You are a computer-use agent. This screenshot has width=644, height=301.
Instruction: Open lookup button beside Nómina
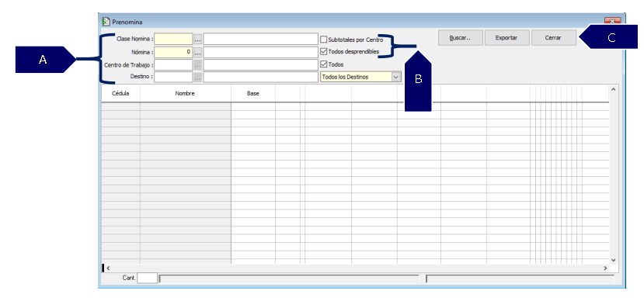coord(198,53)
